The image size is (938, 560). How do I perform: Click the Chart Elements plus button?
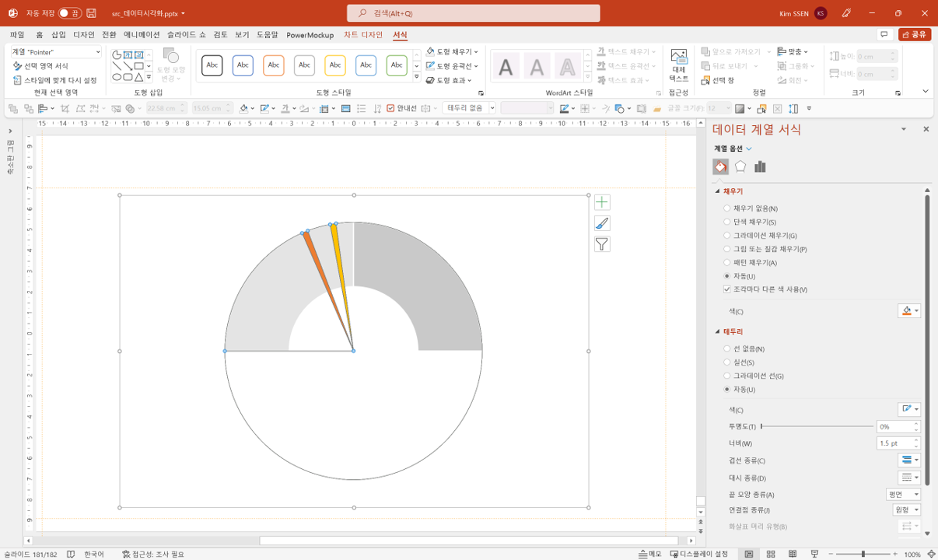click(602, 202)
